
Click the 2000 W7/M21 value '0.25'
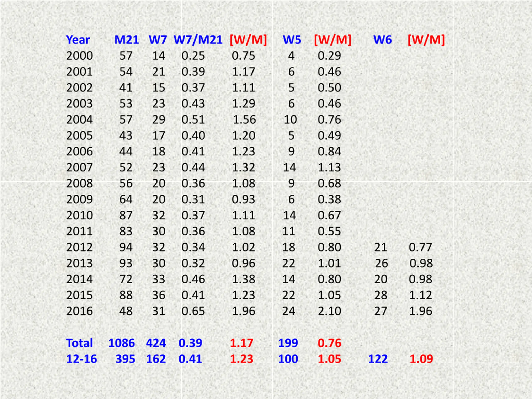click(193, 56)
